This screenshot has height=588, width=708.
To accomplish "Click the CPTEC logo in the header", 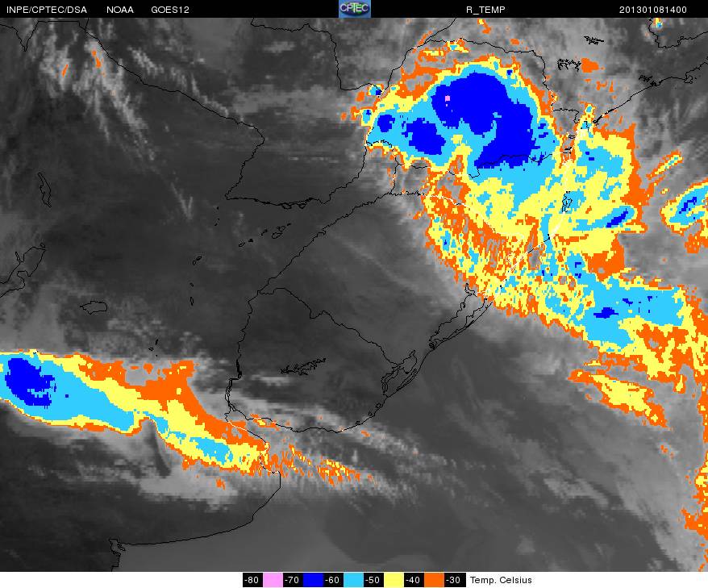I will pos(355,9).
